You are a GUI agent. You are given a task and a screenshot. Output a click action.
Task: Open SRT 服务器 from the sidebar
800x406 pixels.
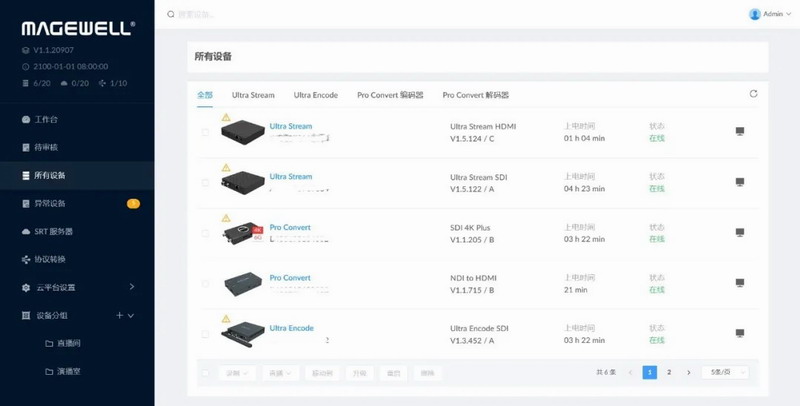coord(52,231)
